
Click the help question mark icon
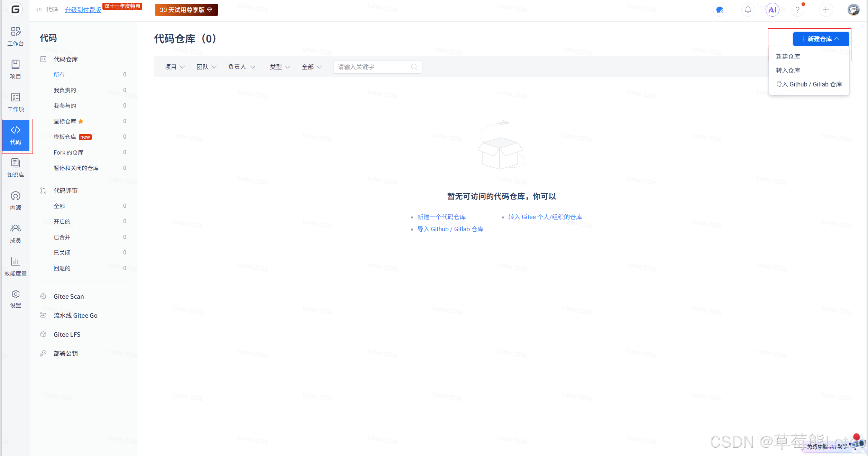pyautogui.click(x=797, y=10)
